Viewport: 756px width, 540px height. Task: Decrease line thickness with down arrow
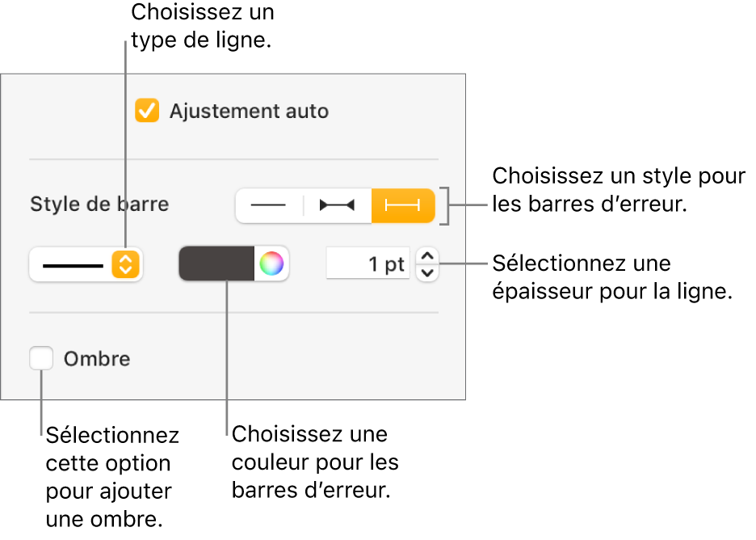[x=428, y=272]
